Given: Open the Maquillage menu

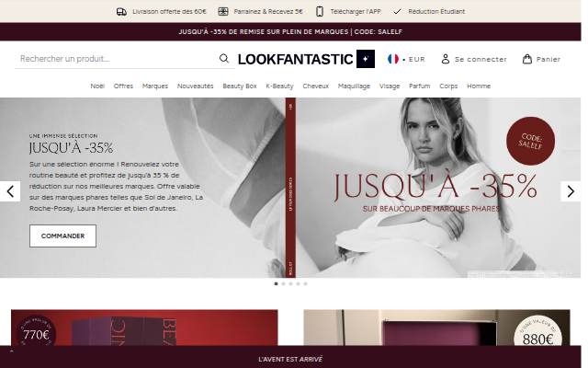Looking at the screenshot, I should (354, 86).
